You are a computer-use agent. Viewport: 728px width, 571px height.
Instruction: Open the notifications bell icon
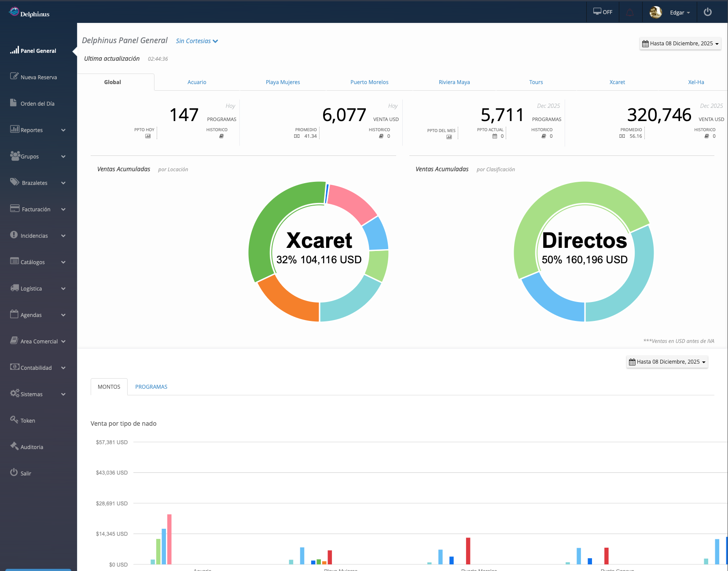pos(630,12)
